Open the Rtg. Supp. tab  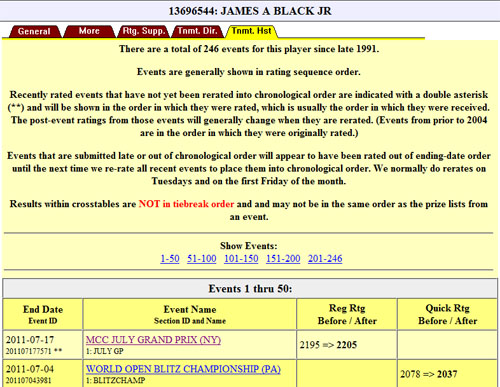click(144, 31)
